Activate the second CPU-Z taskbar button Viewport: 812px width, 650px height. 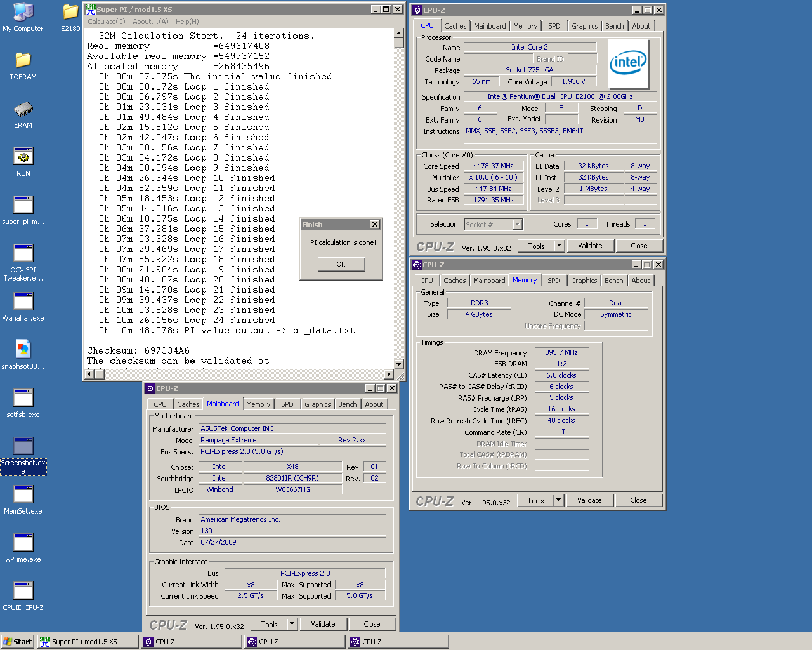coord(296,642)
